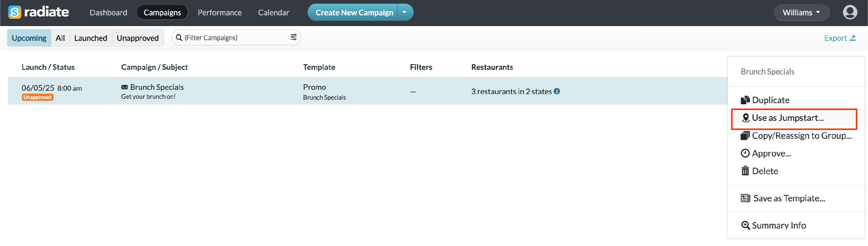Screen dimensions: 868x246
Task: Click the restaurants info icon
Action: [557, 91]
